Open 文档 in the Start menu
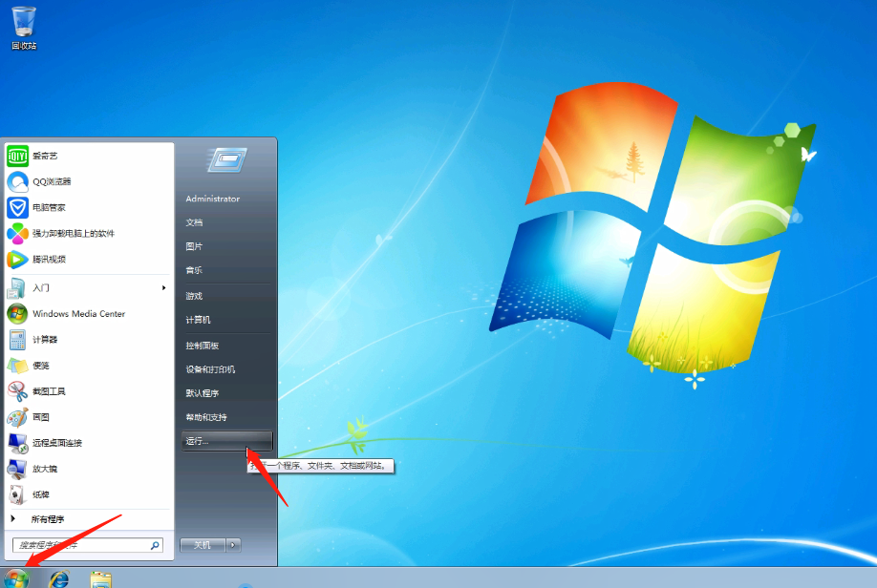The height and width of the screenshot is (588, 877). click(194, 222)
